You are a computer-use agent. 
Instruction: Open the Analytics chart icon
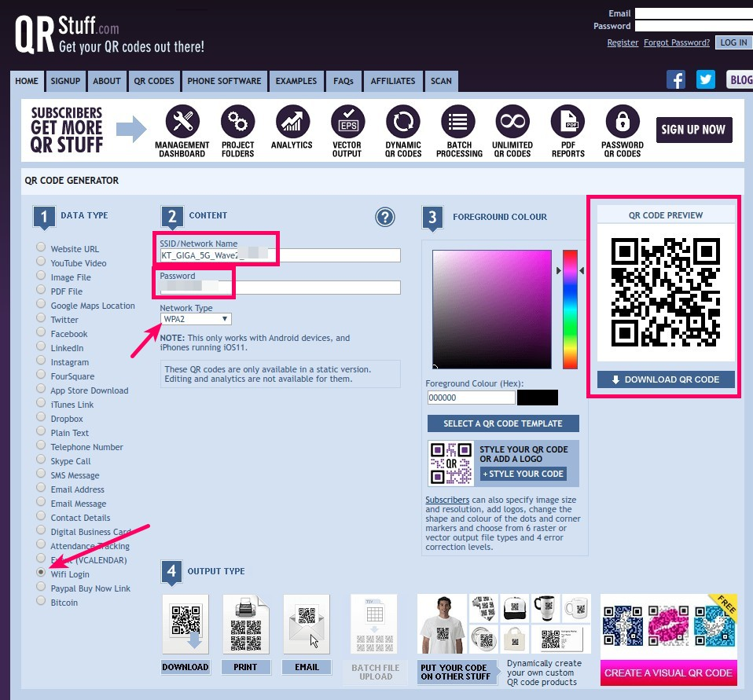293,122
